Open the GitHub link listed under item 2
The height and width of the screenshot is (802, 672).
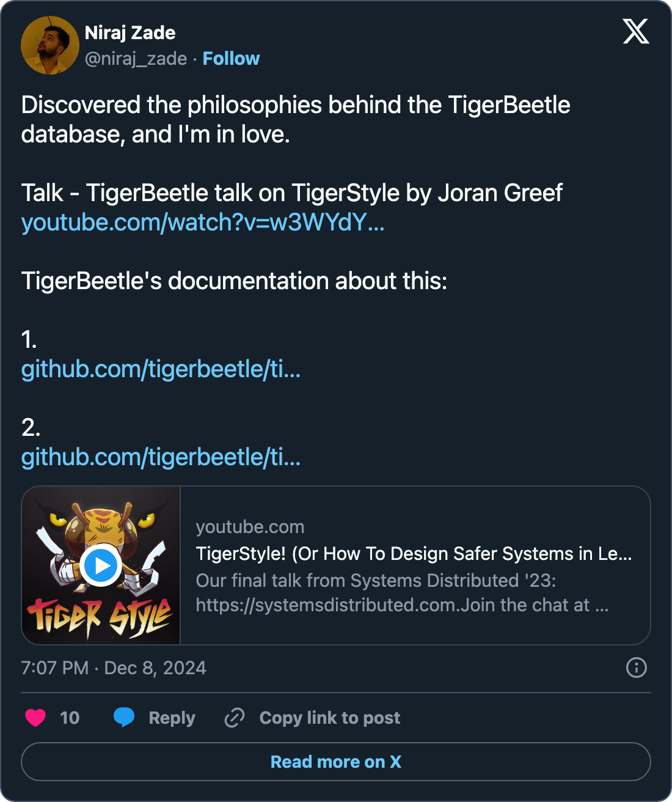click(161, 457)
